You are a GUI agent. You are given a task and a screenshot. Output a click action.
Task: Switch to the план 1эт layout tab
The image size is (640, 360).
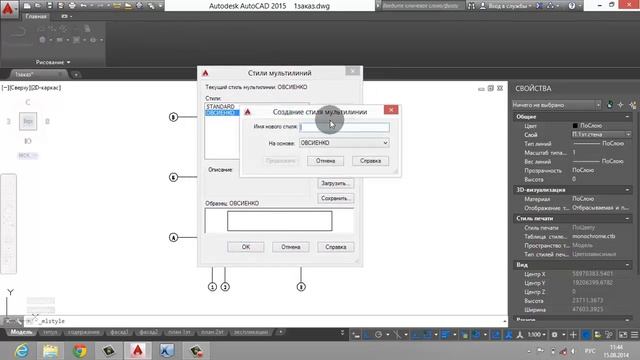point(179,332)
